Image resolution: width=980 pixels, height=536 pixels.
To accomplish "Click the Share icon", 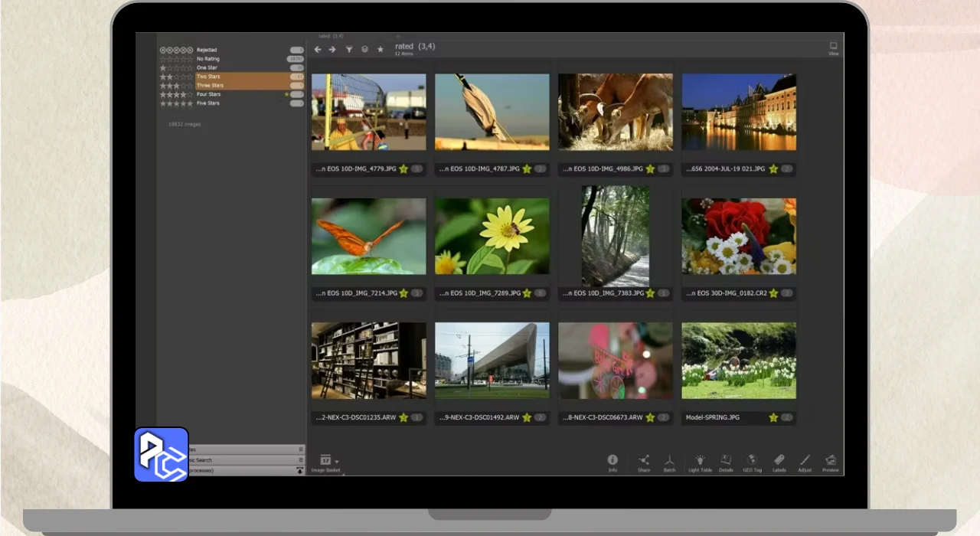I will 644,461.
